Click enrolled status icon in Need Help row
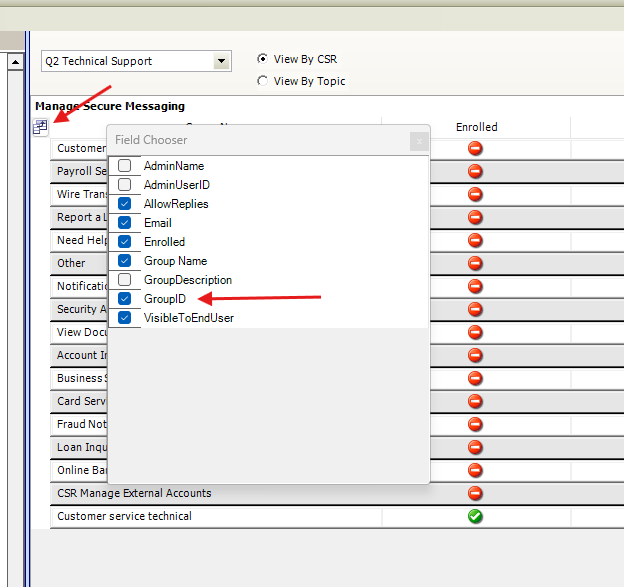 click(x=475, y=240)
